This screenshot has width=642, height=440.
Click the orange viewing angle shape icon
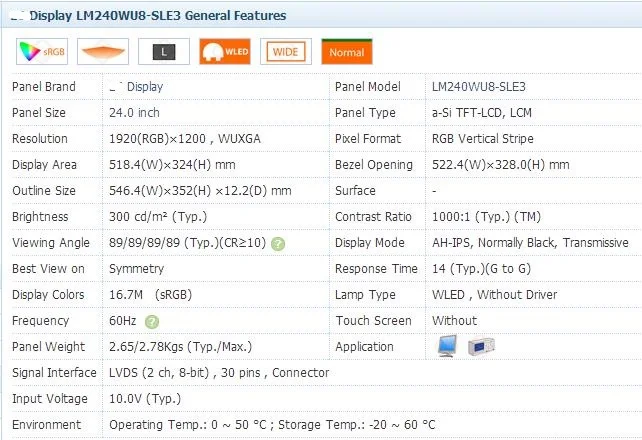click(103, 52)
